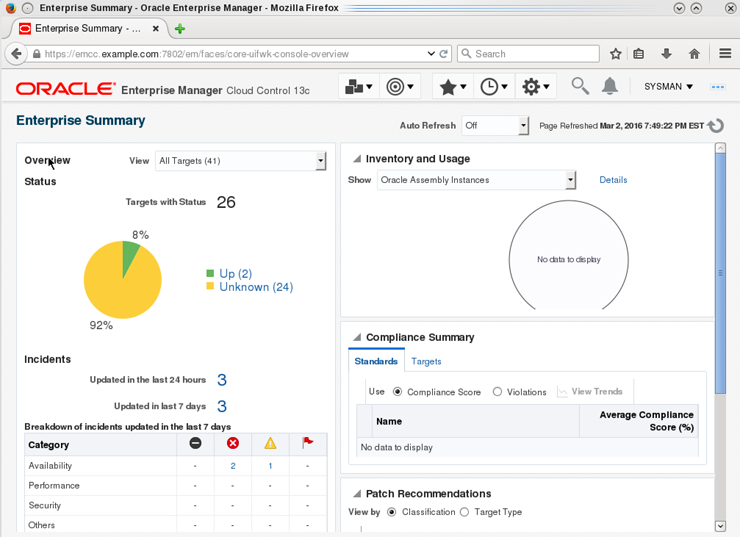Image resolution: width=740 pixels, height=537 pixels.
Task: Open Availability warning incidents count 1
Action: pos(270,466)
